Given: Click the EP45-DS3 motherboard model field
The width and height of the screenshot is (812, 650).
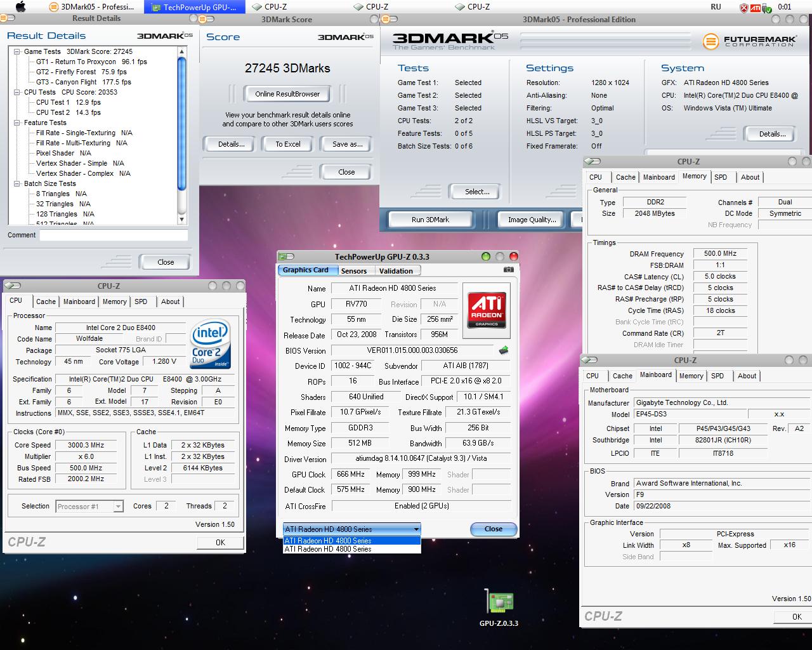Looking at the screenshot, I should [690, 414].
